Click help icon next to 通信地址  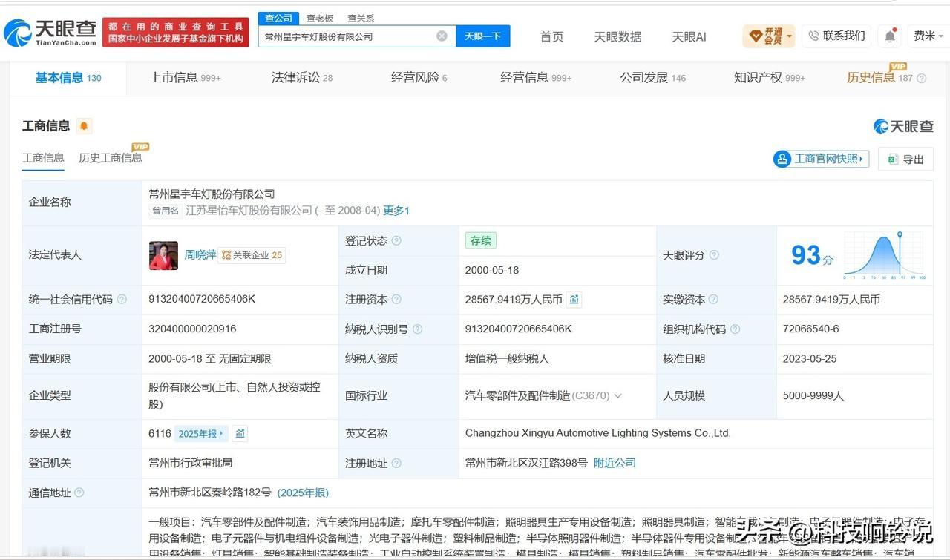click(x=79, y=493)
